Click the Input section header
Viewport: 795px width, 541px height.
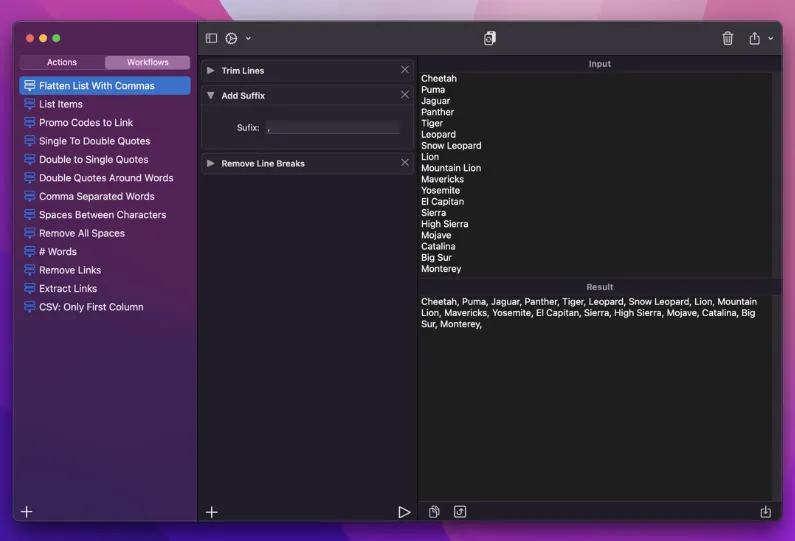point(599,64)
